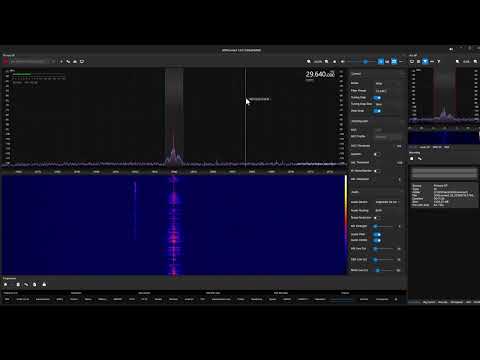Click the first blue display layout icon
The image size is (480, 360).
pyautogui.click(x=381, y=62)
